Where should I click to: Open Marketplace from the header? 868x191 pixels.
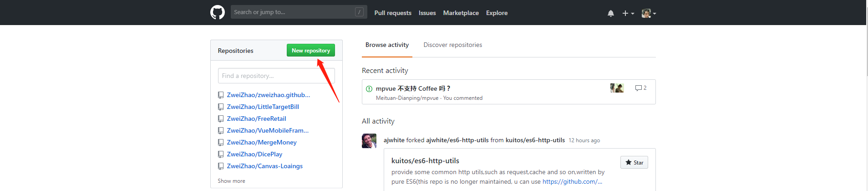click(461, 13)
